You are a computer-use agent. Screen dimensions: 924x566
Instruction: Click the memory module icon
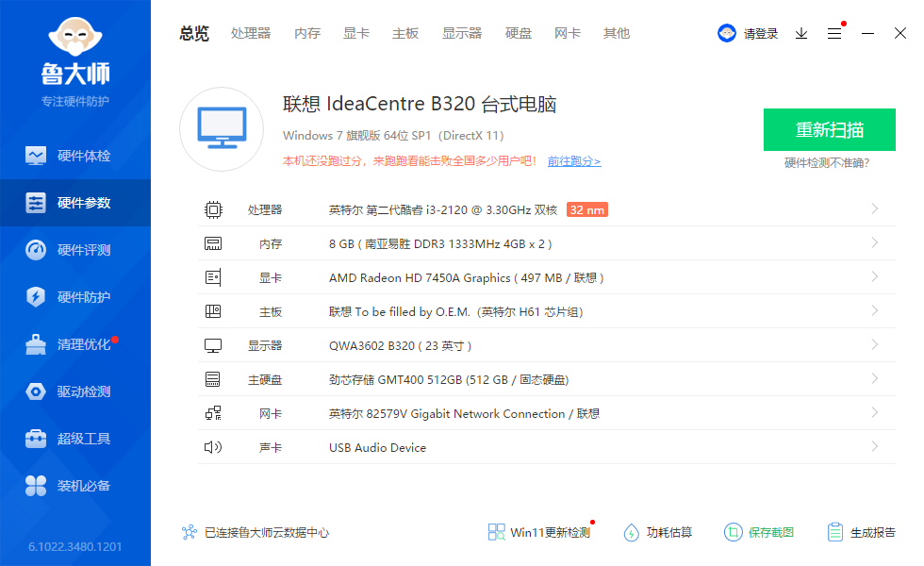coord(213,243)
